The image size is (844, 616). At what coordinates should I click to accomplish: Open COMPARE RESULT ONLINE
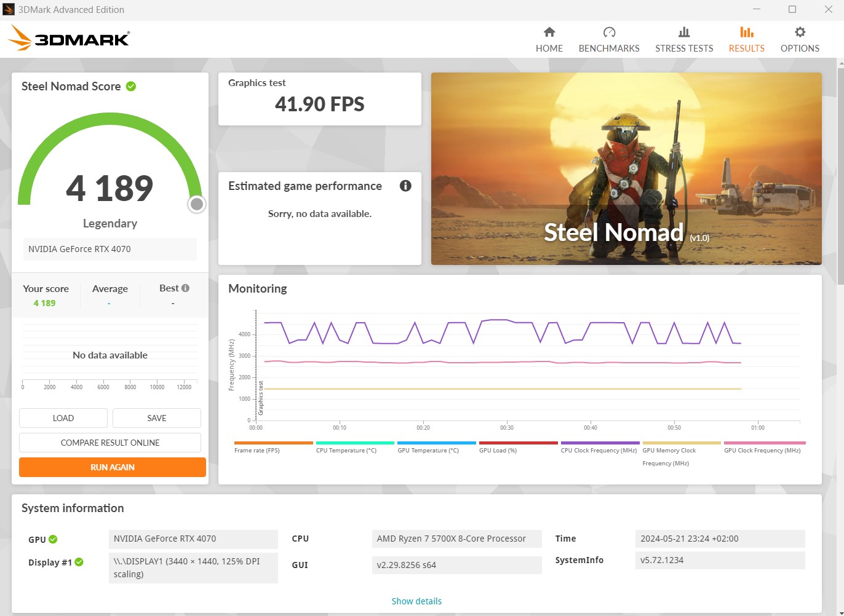[109, 442]
